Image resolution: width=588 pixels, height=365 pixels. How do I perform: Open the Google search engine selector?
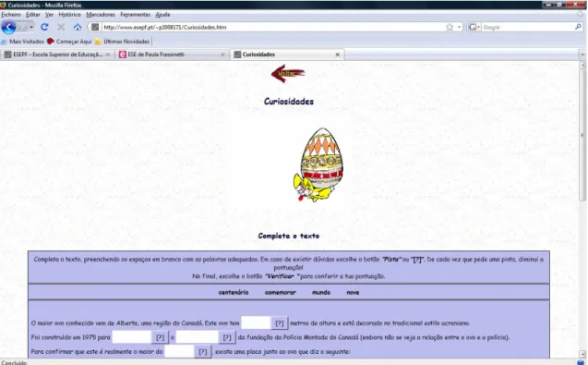[x=474, y=27]
